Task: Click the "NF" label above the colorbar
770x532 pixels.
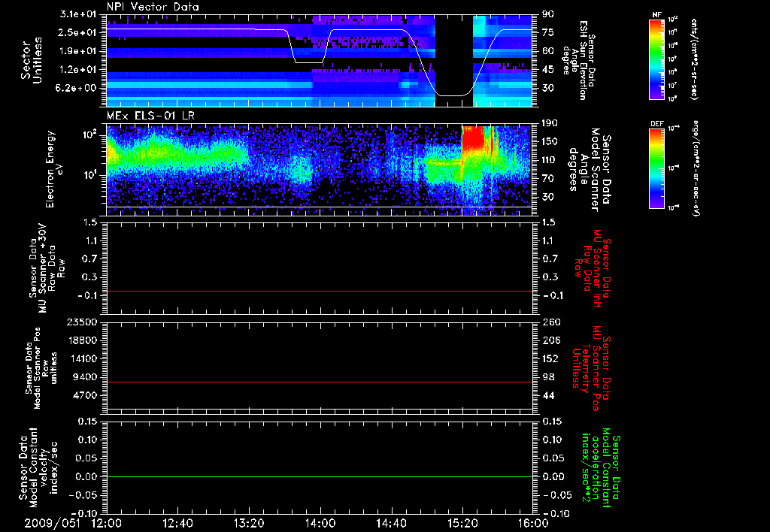Action: pos(656,15)
